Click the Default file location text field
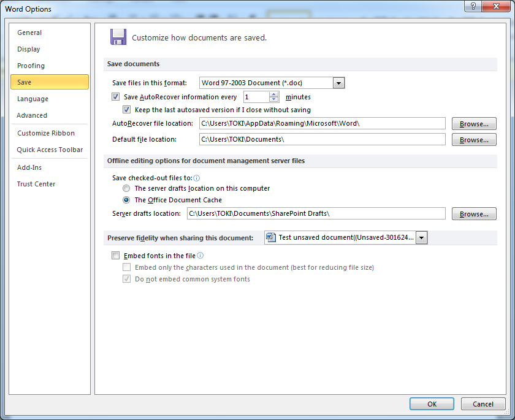This screenshot has height=420, width=515. click(x=322, y=139)
